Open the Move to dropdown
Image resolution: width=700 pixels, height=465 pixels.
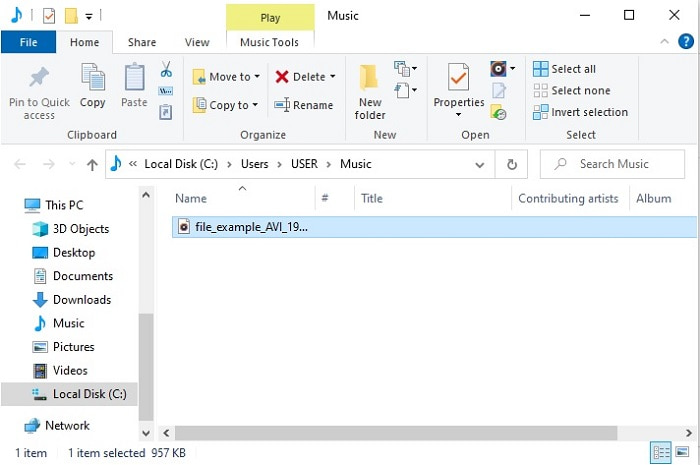tap(226, 77)
